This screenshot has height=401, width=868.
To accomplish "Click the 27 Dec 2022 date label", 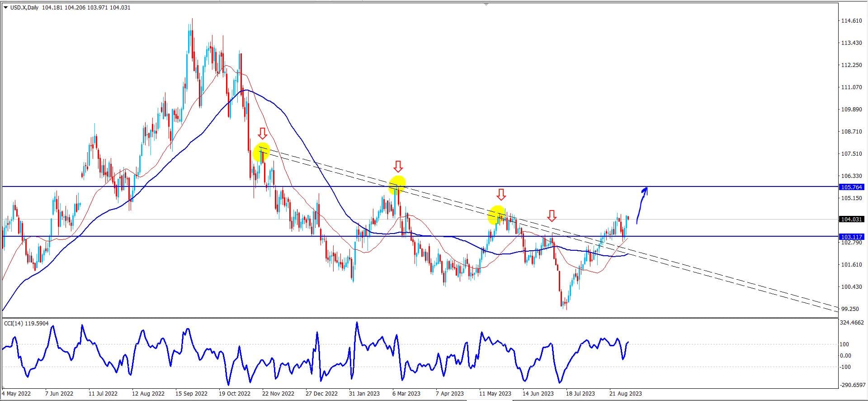I will pyautogui.click(x=321, y=394).
